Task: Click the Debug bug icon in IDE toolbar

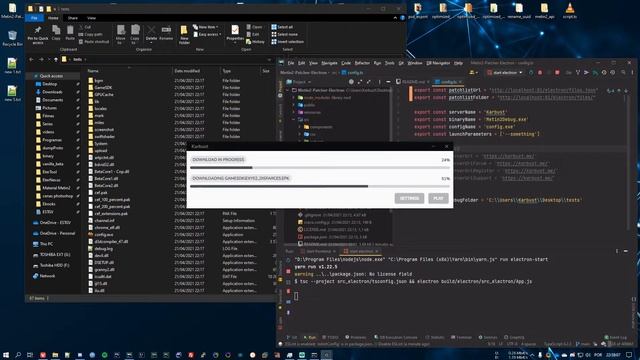Action: click(x=540, y=73)
